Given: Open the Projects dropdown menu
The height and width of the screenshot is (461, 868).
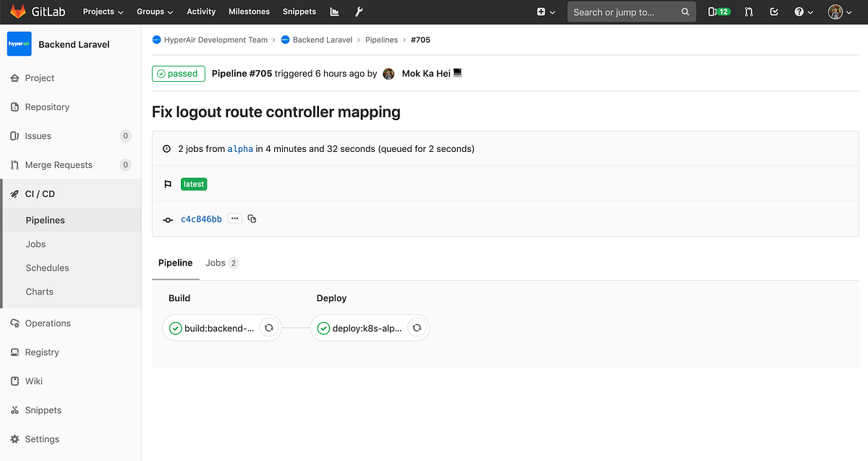Looking at the screenshot, I should tap(103, 12).
